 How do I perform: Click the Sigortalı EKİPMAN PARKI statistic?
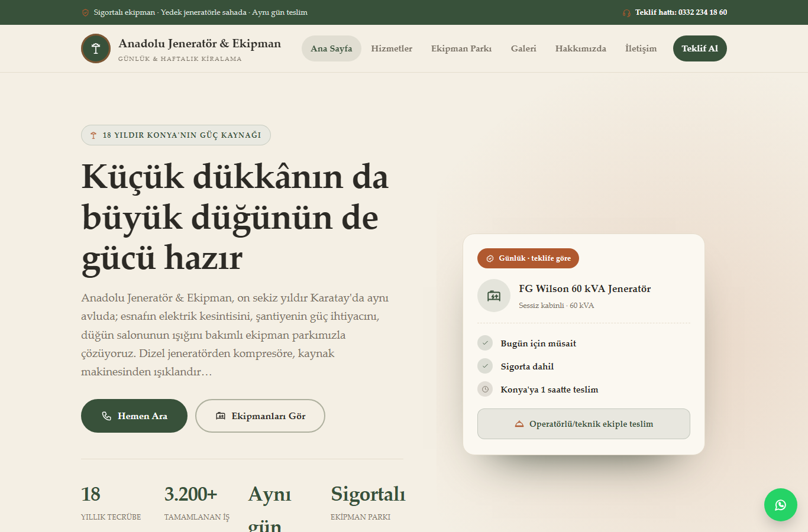368,503
